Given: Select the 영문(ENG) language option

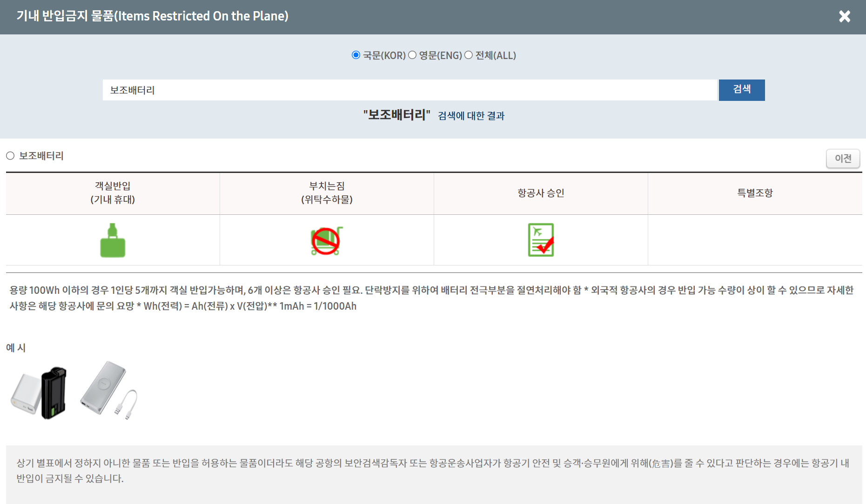Looking at the screenshot, I should [x=412, y=55].
